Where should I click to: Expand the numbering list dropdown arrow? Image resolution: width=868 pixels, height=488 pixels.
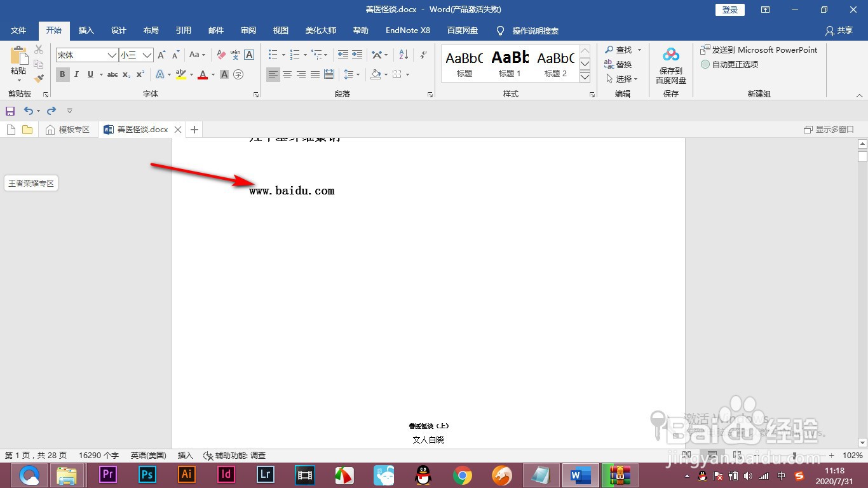(305, 55)
